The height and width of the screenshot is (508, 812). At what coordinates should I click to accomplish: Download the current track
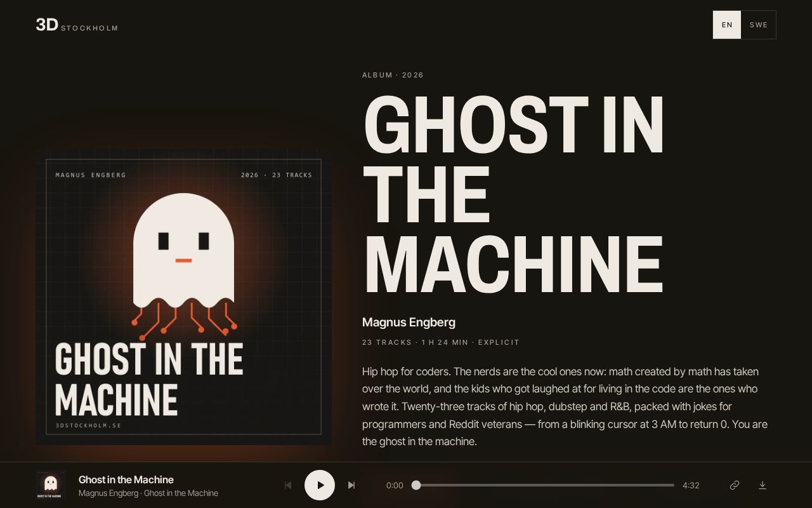pos(763,485)
